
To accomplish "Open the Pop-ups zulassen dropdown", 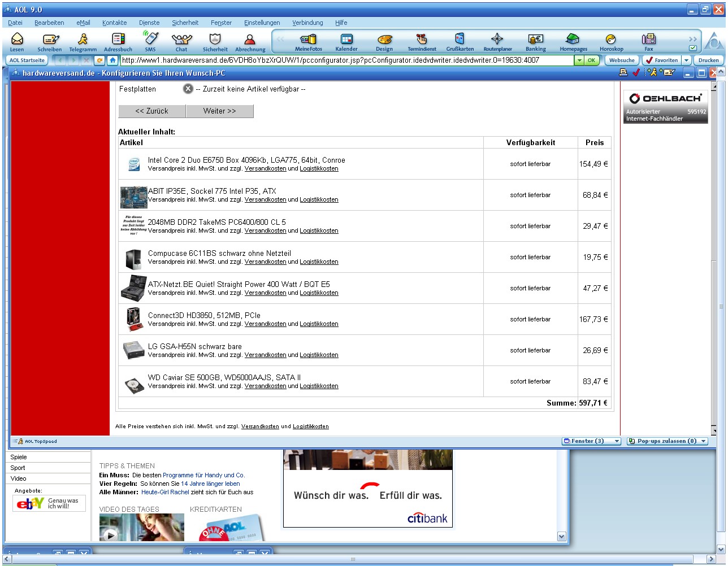I will 667,441.
